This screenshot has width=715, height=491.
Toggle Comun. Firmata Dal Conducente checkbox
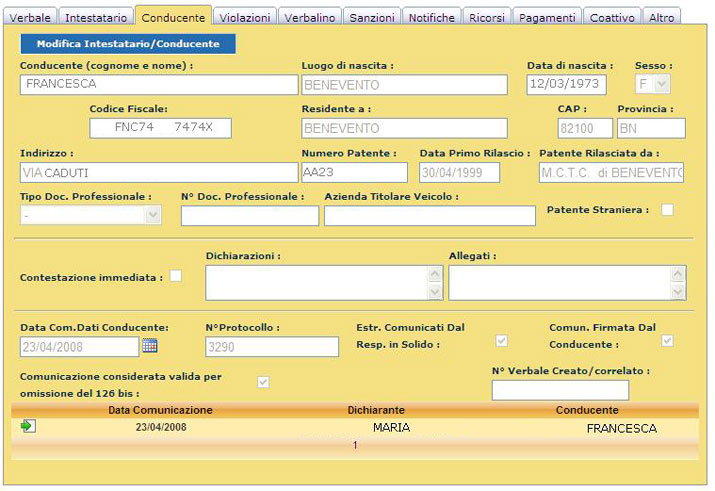coord(667,340)
